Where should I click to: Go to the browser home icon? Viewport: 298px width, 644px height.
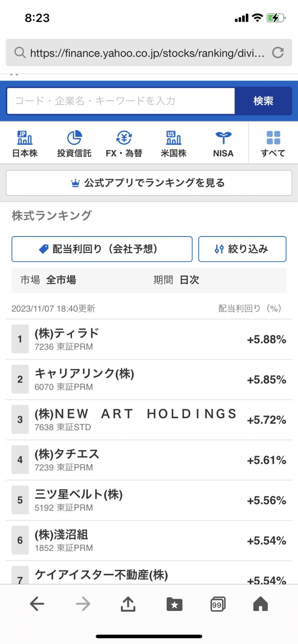tap(260, 604)
